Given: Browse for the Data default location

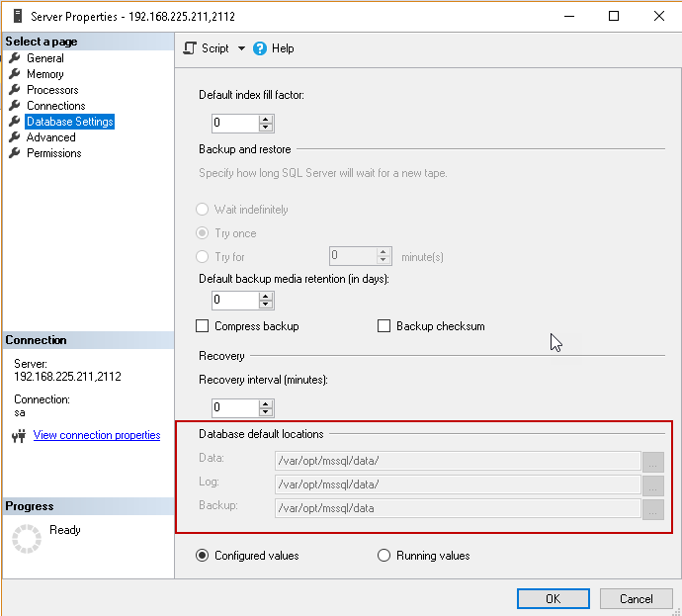Looking at the screenshot, I should click(653, 462).
